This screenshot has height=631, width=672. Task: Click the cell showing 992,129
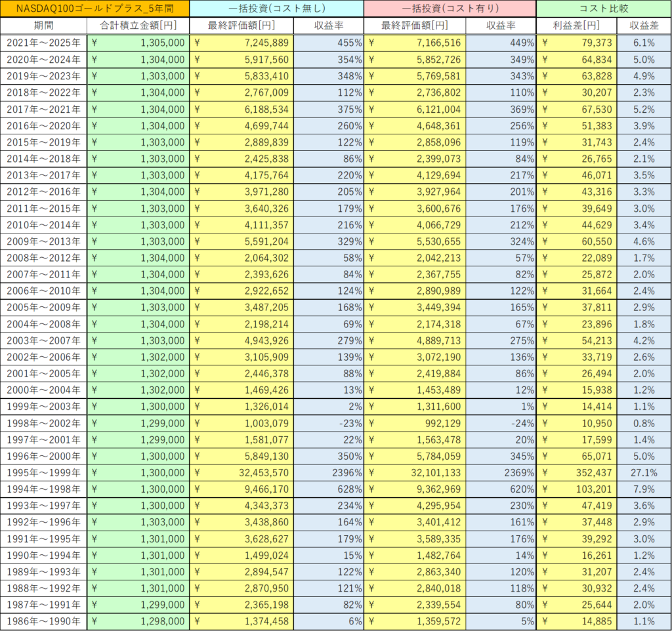[415, 423]
